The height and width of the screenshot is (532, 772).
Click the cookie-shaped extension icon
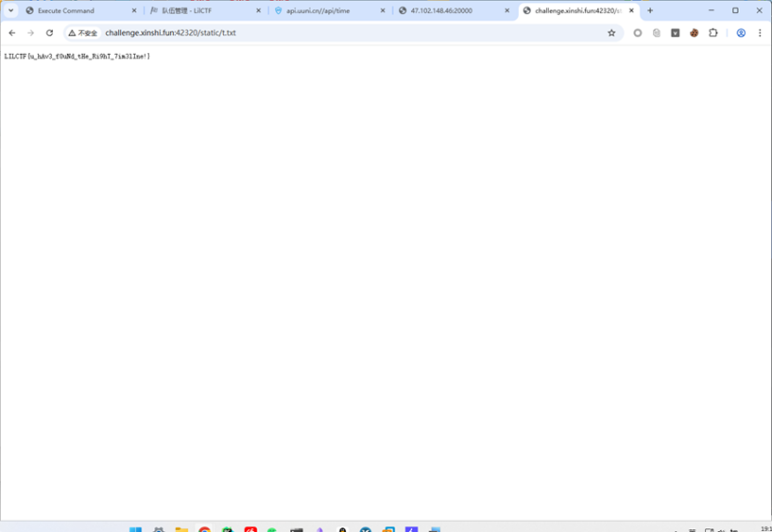(694, 33)
